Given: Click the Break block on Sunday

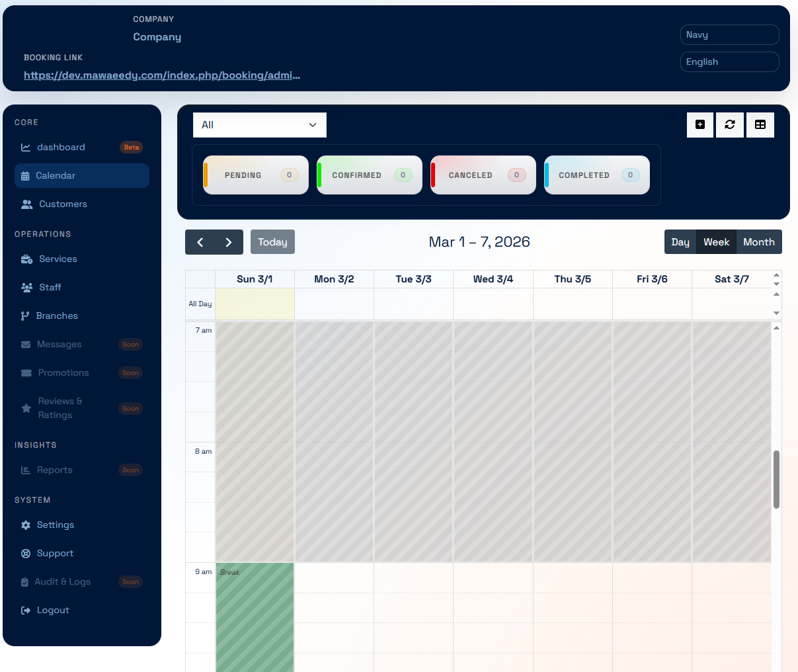Looking at the screenshot, I should click(x=255, y=615).
